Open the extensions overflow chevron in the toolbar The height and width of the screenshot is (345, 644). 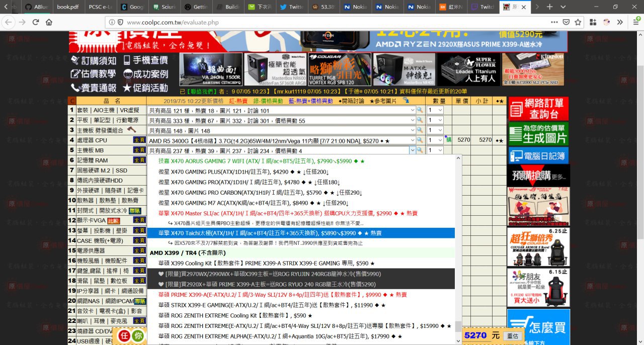(619, 22)
